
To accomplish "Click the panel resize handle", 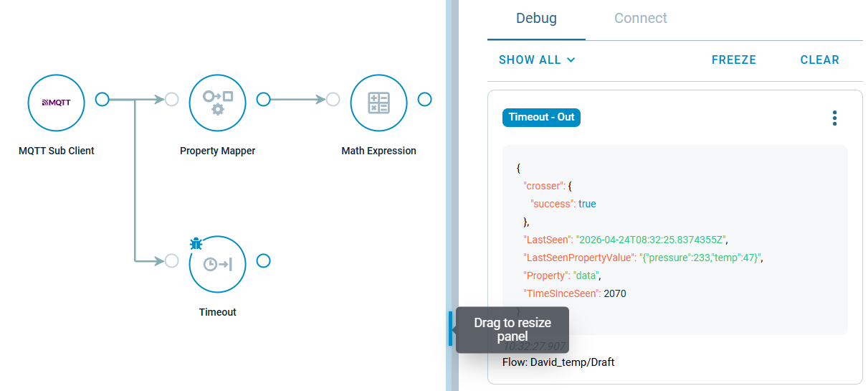I will (x=451, y=329).
